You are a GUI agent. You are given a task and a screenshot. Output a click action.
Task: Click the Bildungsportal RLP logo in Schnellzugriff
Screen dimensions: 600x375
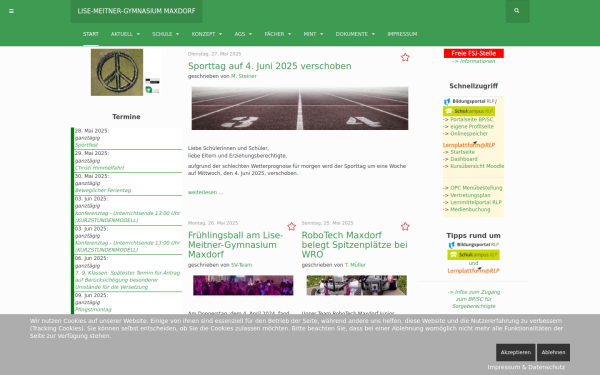[469, 101]
